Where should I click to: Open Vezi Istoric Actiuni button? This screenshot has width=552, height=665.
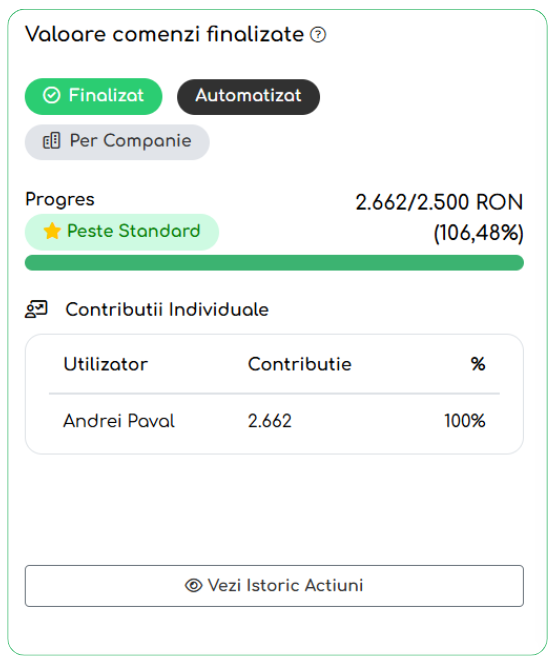point(274,586)
